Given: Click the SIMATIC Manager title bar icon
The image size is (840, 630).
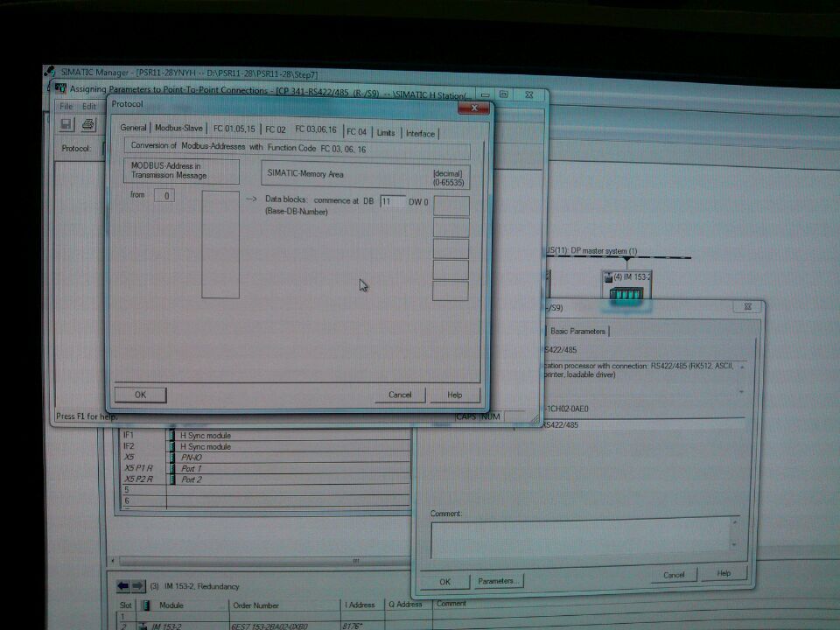Looking at the screenshot, I should [x=50, y=71].
